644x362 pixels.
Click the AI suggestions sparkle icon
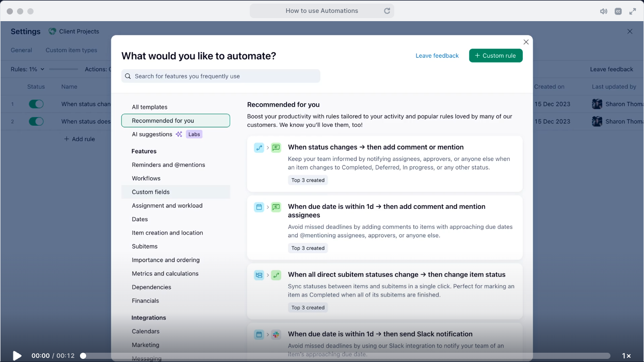[179, 135]
